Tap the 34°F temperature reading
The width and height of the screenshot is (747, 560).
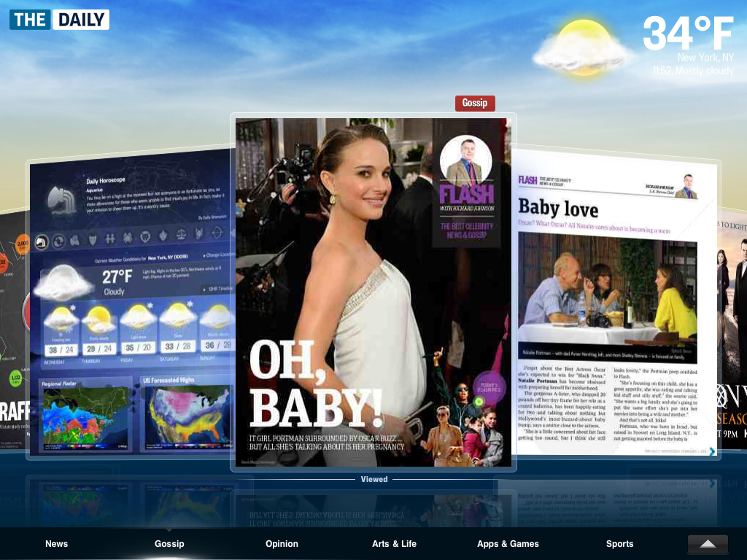coord(688,32)
